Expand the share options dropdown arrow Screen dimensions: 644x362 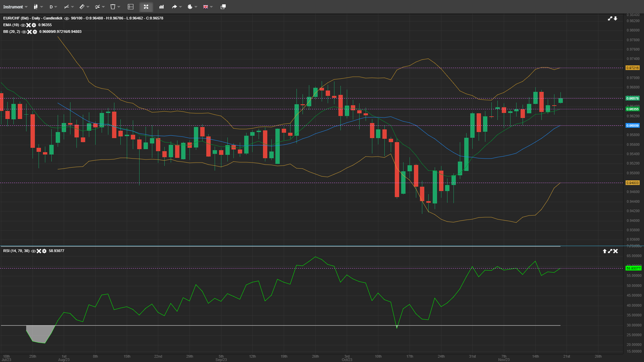tap(180, 7)
